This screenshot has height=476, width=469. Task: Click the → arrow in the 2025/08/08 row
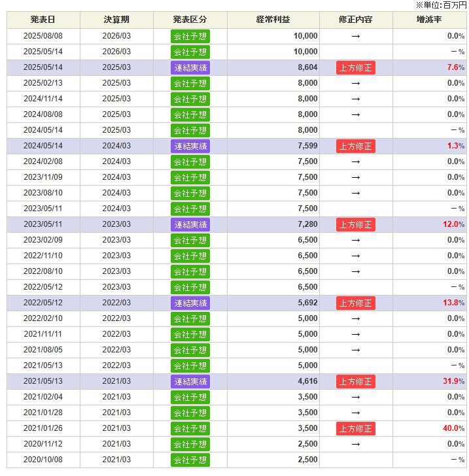[356, 37]
